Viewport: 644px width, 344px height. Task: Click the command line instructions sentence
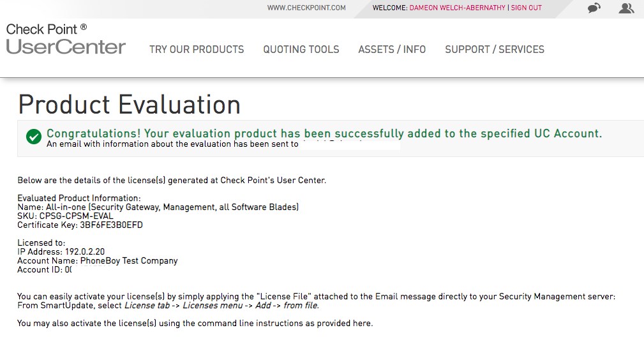(195, 324)
